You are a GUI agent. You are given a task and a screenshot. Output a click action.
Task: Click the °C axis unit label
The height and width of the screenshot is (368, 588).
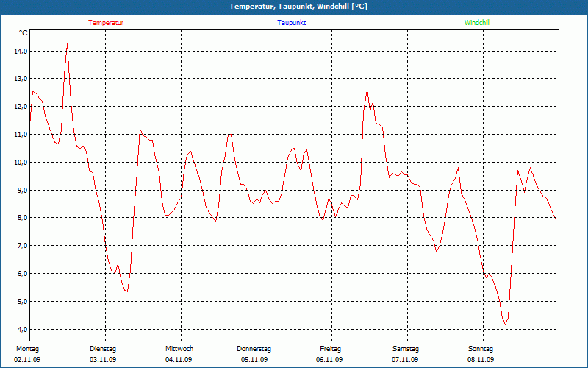coord(24,33)
